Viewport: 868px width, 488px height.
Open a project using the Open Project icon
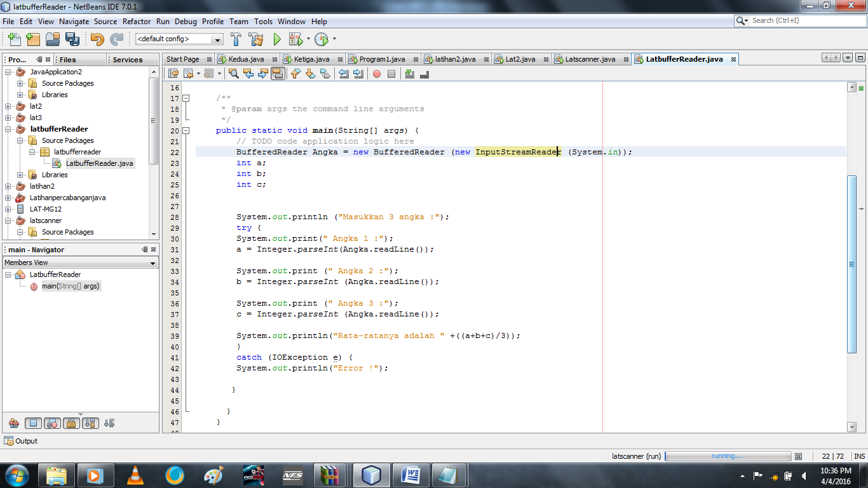(x=52, y=39)
